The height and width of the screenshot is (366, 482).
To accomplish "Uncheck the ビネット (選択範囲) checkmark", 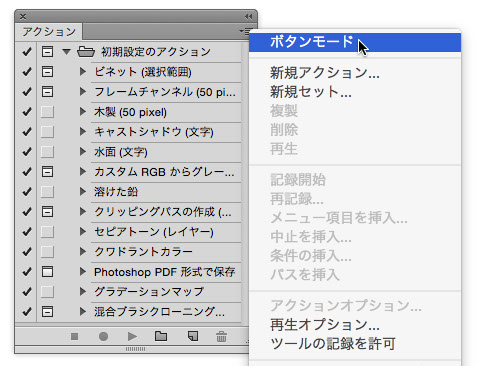I will pos(27,72).
